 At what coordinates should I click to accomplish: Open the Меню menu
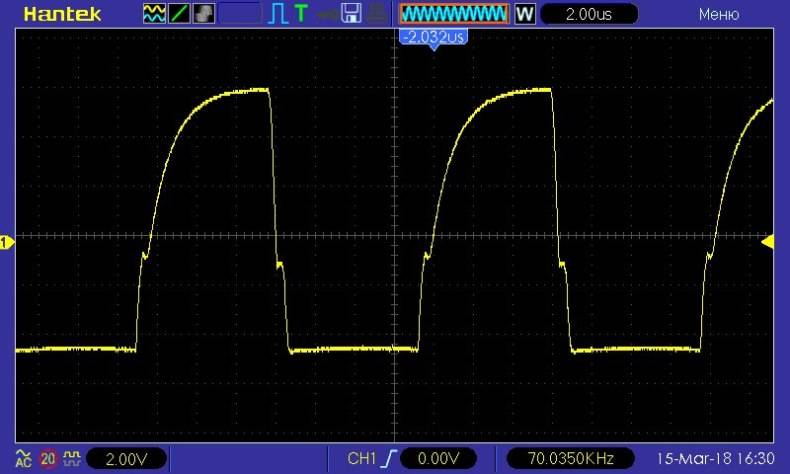(719, 15)
